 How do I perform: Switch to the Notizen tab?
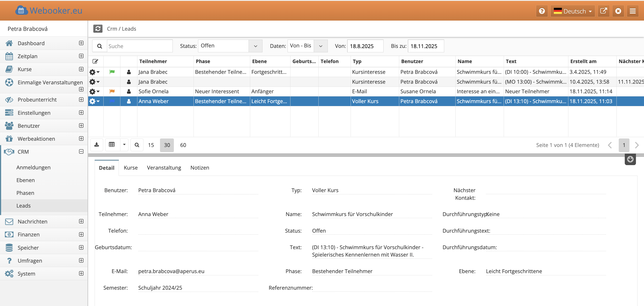[200, 168]
